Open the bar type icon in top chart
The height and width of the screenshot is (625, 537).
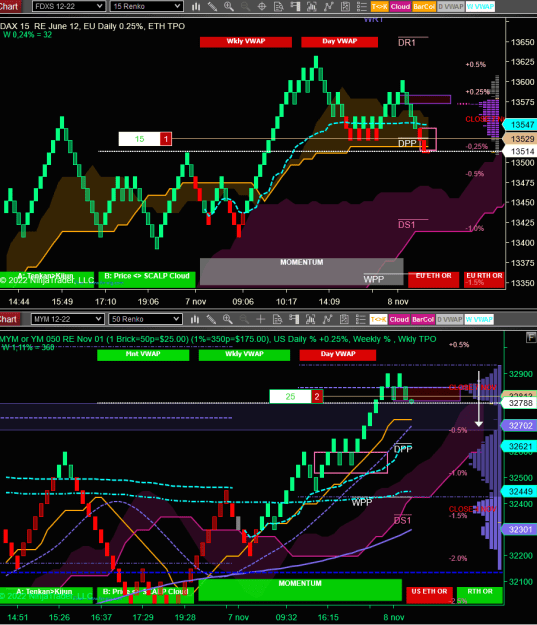(196, 6)
